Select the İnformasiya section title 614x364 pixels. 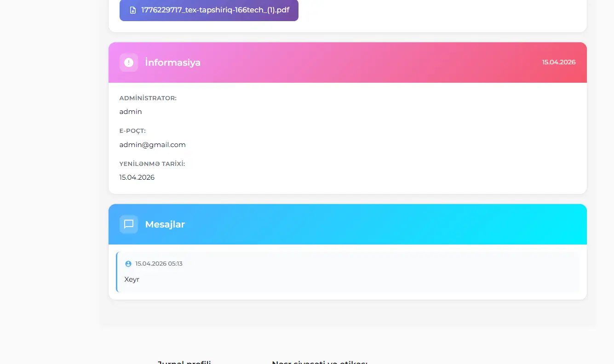coord(172,63)
